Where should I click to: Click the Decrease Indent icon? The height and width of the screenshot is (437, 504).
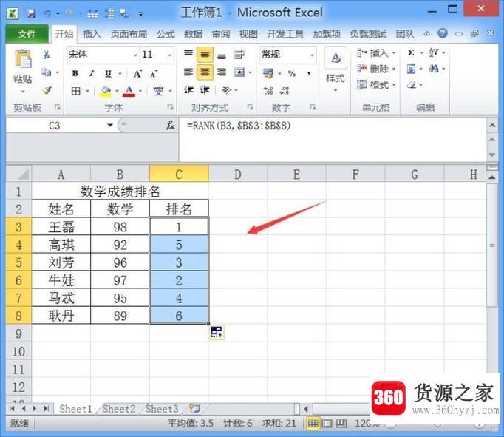pyautogui.click(x=188, y=90)
